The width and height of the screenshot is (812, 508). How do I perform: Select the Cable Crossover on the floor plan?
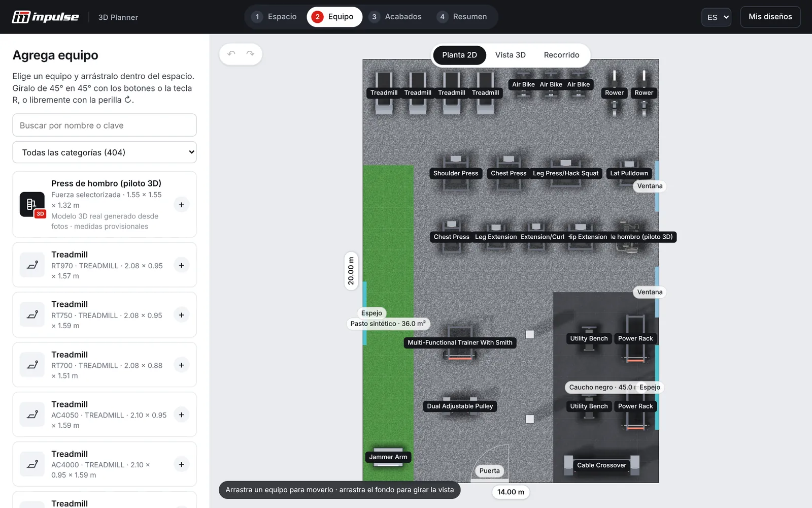click(x=601, y=465)
